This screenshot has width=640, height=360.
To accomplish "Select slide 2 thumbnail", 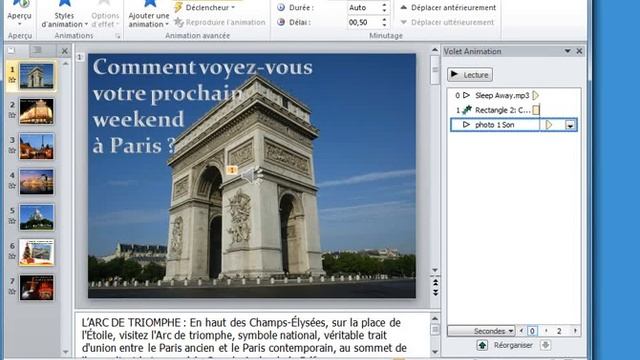I will pyautogui.click(x=36, y=111).
